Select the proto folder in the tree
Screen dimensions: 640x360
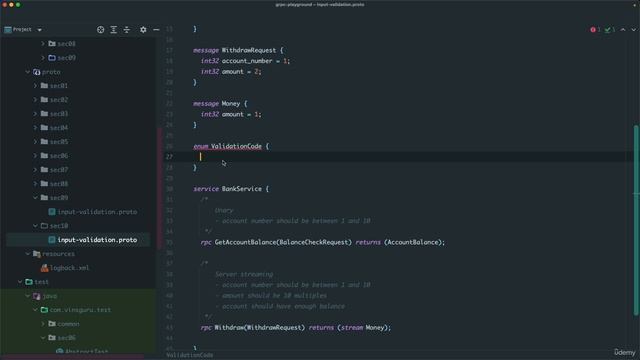[51, 72]
